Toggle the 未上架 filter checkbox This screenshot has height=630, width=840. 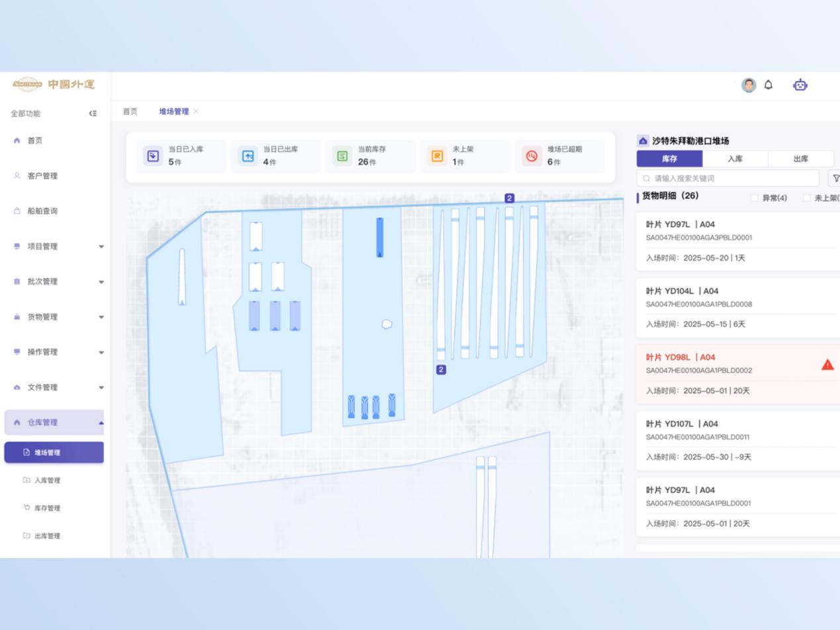pos(806,198)
